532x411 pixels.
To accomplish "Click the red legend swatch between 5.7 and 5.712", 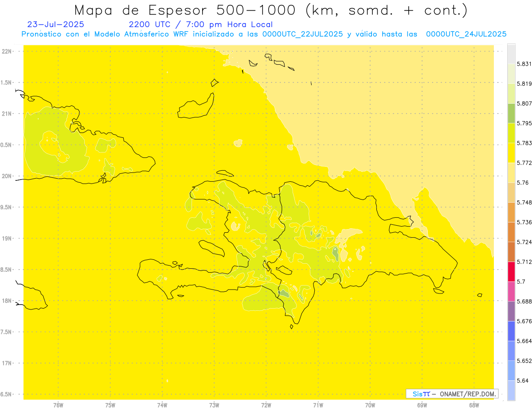I will coord(511,271).
